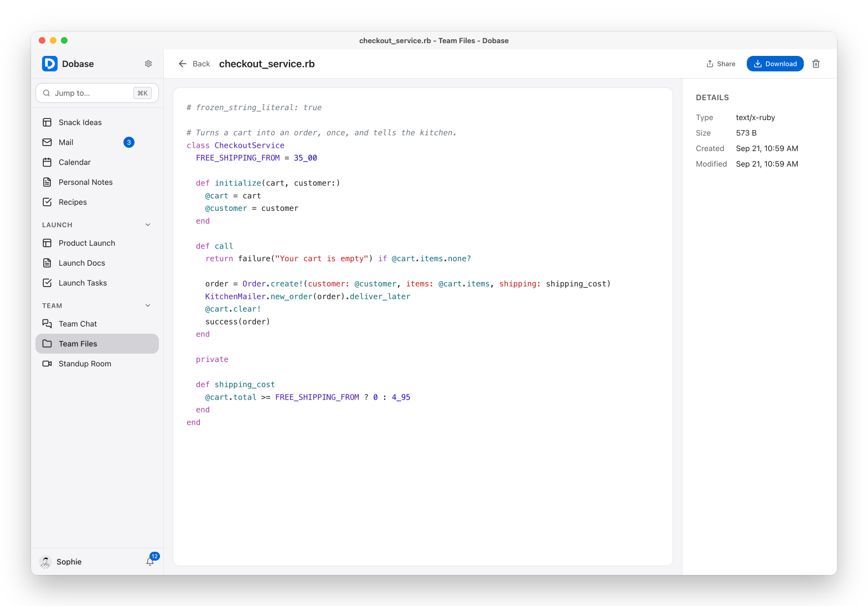Screen dimensions: 868x606
Task: Click the Modified date Sep 21, 10:59 AM
Action: [767, 164]
